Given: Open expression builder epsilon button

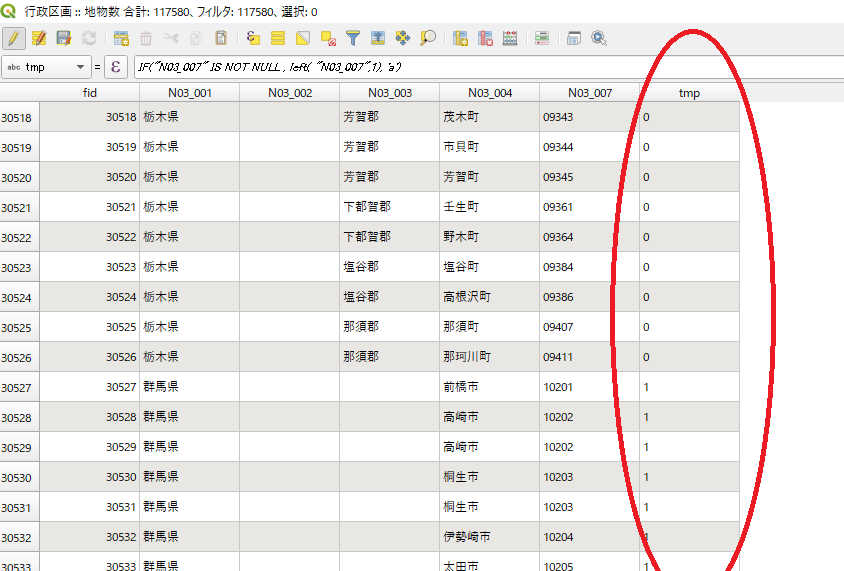Looking at the screenshot, I should [116, 67].
